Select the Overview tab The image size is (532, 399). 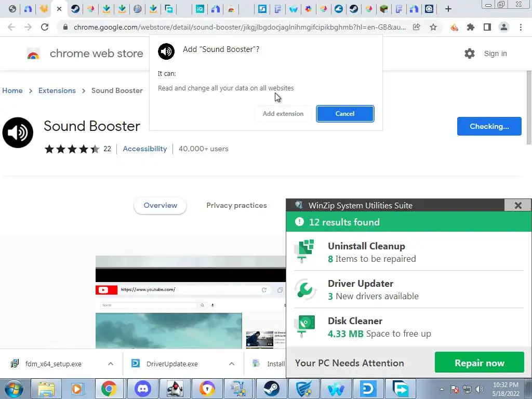(x=160, y=205)
